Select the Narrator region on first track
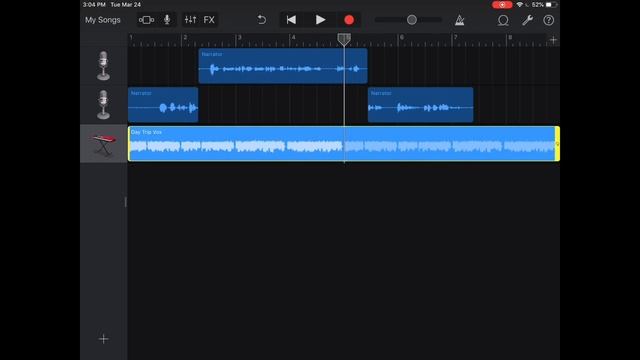 click(x=283, y=66)
